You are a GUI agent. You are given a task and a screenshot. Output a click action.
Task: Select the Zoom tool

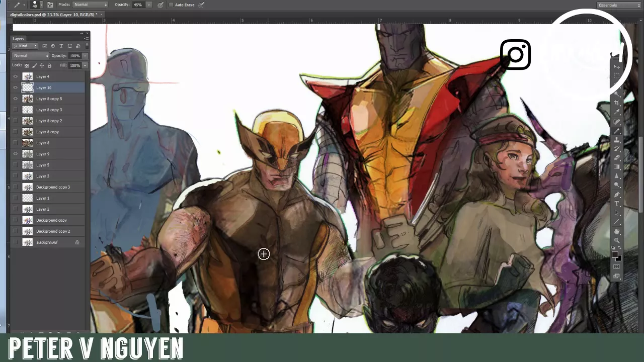pyautogui.click(x=617, y=240)
